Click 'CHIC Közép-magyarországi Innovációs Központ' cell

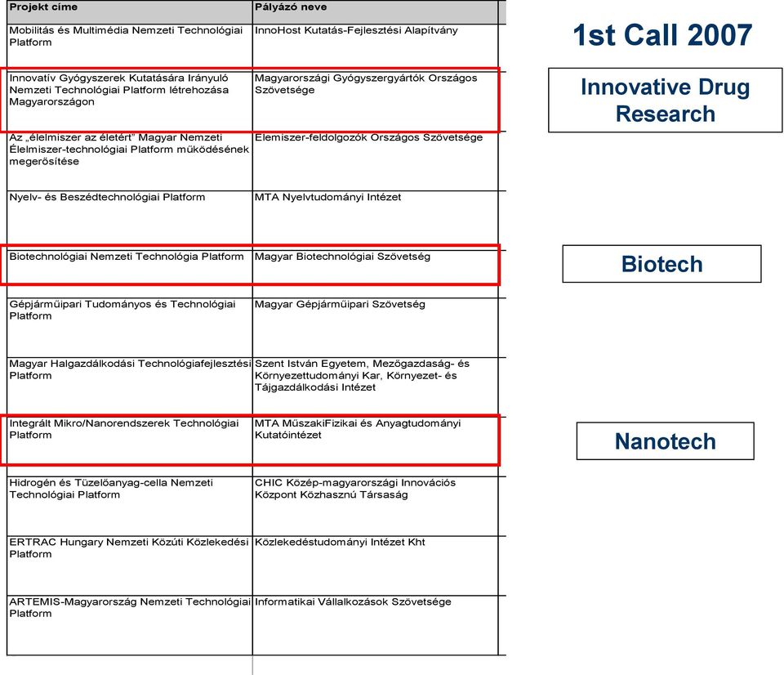click(x=376, y=506)
